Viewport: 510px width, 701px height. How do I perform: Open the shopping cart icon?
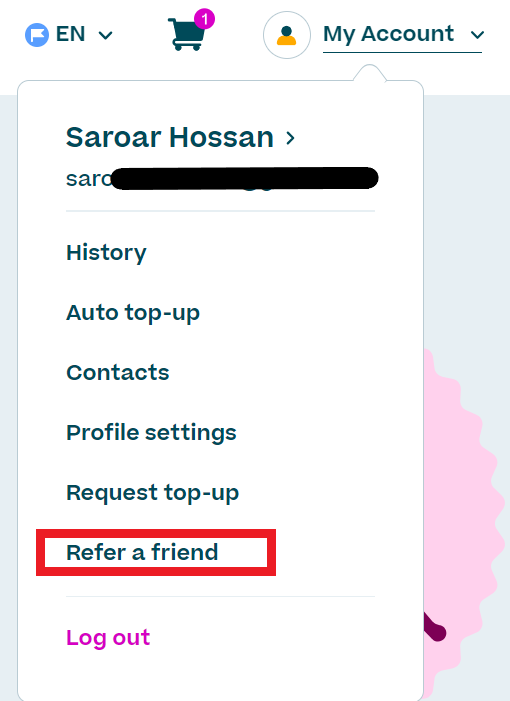pos(186,34)
